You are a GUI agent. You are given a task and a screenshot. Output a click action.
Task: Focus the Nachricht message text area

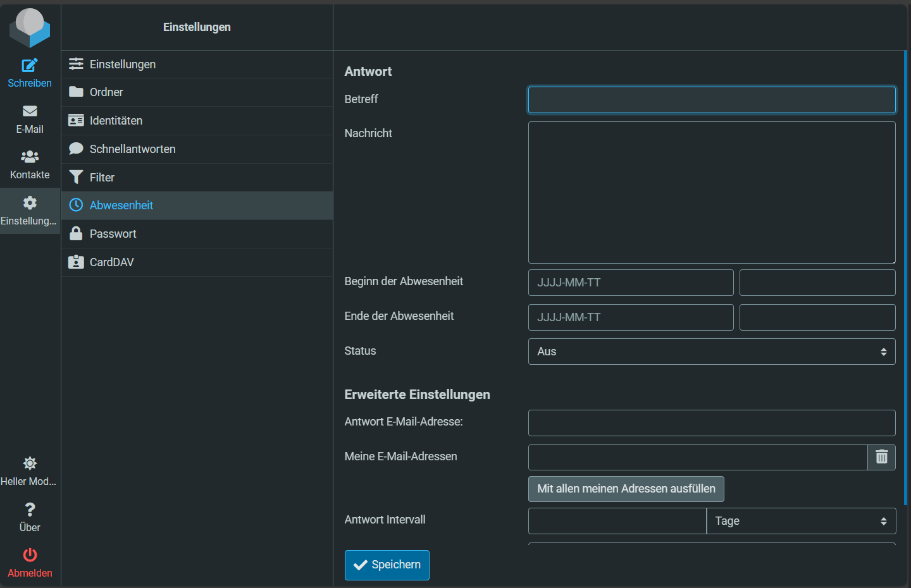click(x=711, y=192)
